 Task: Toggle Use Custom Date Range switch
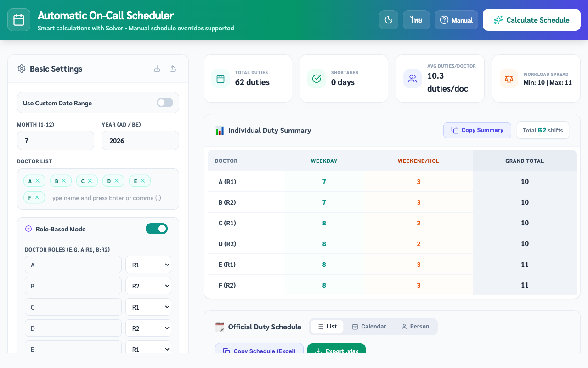[x=165, y=103]
